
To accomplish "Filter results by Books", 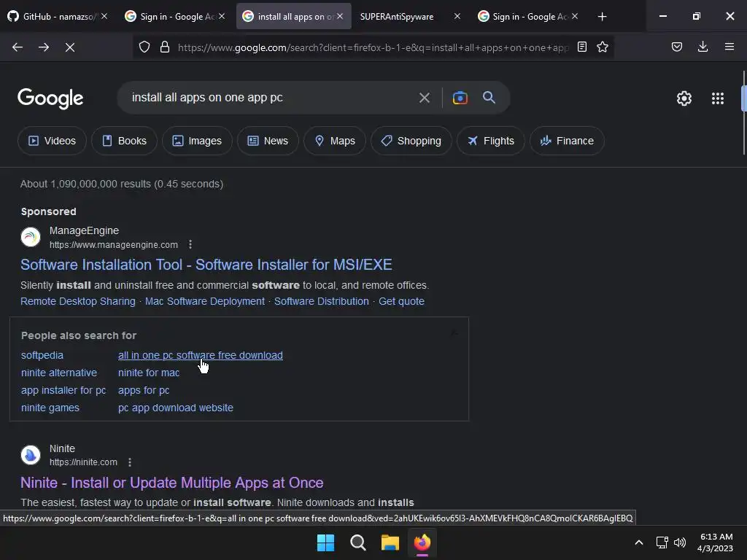I will click(x=124, y=141).
